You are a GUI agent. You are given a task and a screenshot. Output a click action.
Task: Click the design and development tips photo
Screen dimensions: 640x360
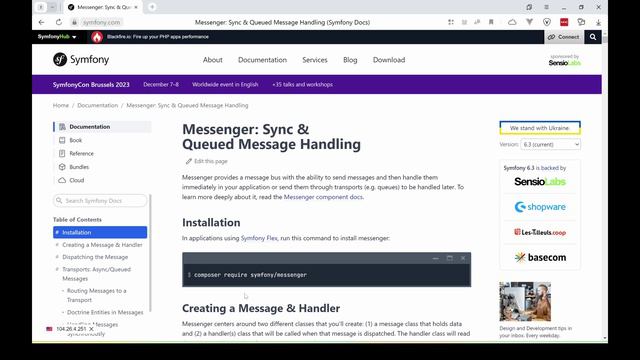[x=525, y=302]
